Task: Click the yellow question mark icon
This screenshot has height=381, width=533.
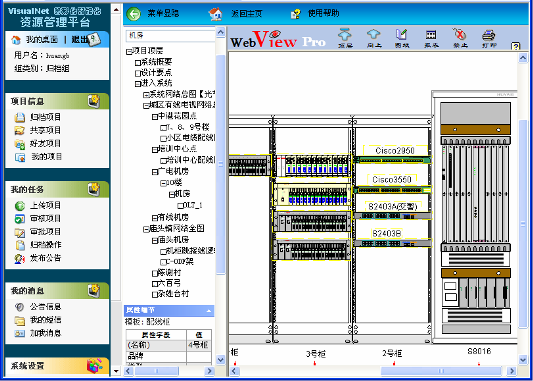Action: point(516,46)
